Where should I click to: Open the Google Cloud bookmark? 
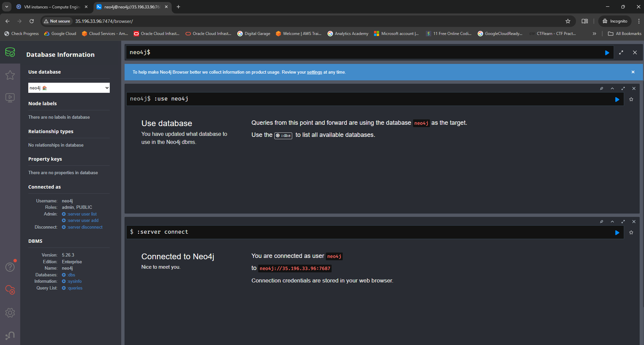click(x=60, y=34)
